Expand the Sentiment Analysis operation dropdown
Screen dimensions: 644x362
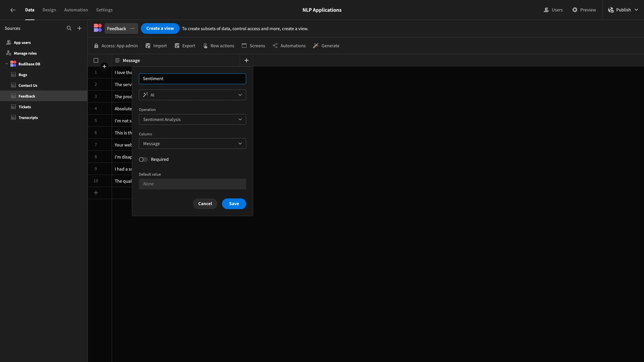(192, 119)
